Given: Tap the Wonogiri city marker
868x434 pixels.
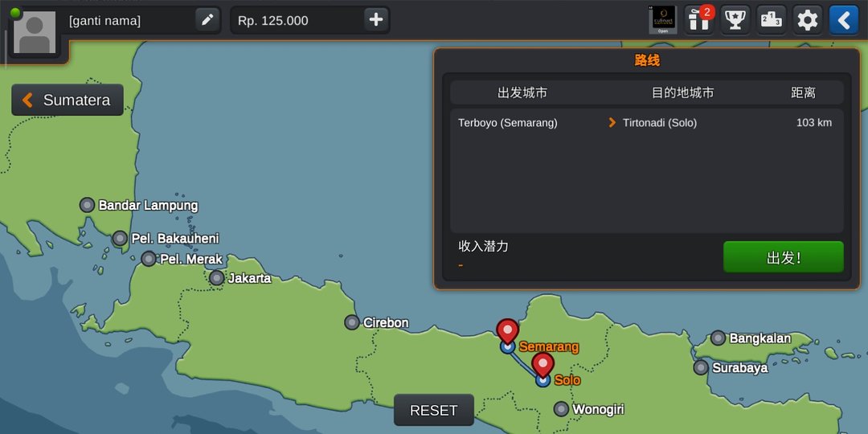Looking at the screenshot, I should pos(561,409).
